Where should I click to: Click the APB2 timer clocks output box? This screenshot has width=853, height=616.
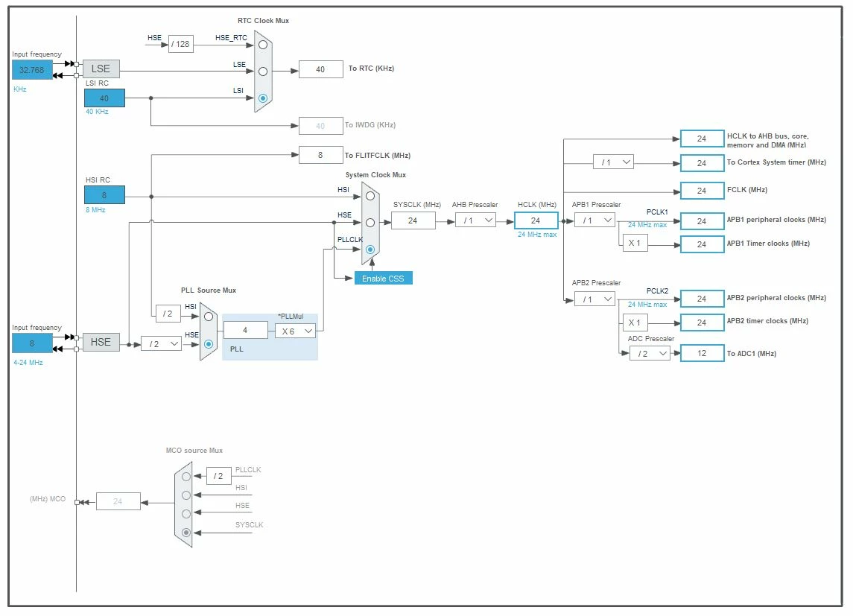pyautogui.click(x=702, y=323)
